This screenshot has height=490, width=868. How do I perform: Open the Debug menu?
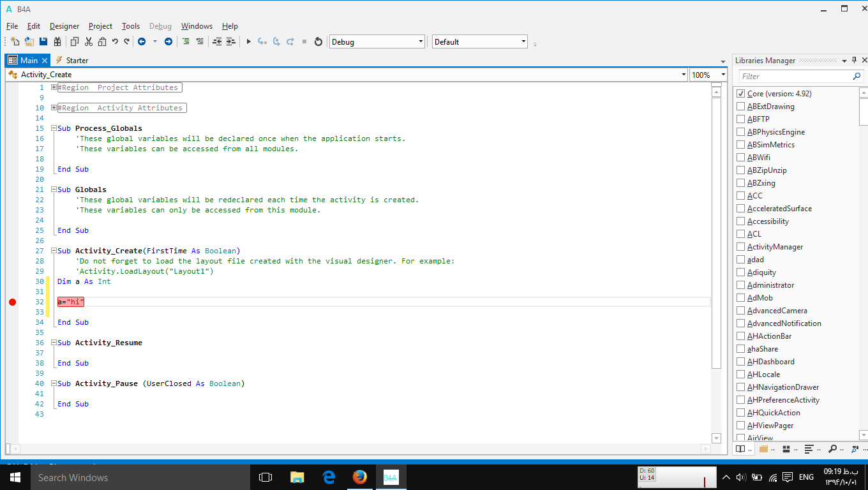coord(160,26)
